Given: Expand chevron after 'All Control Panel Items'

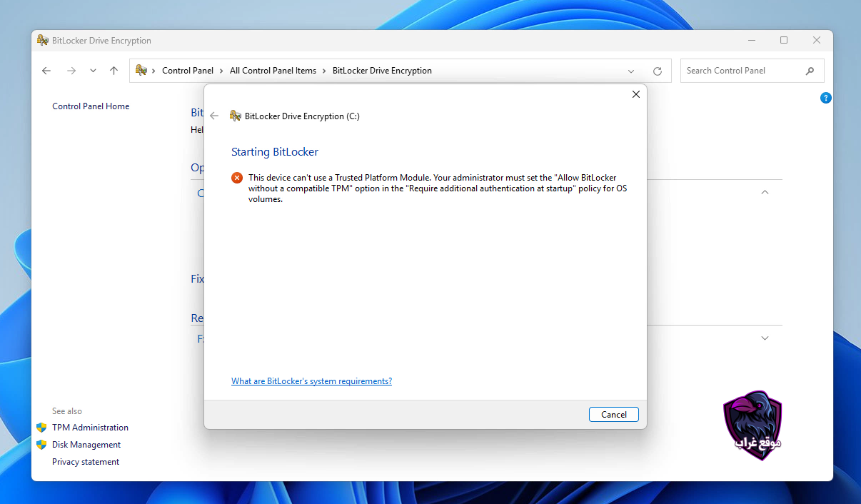Looking at the screenshot, I should (x=324, y=71).
